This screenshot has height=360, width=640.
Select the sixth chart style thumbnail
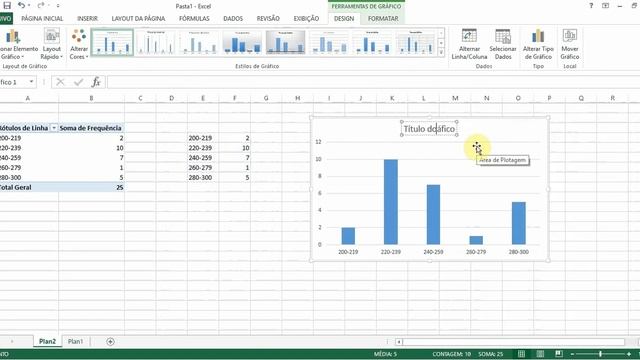point(329,42)
